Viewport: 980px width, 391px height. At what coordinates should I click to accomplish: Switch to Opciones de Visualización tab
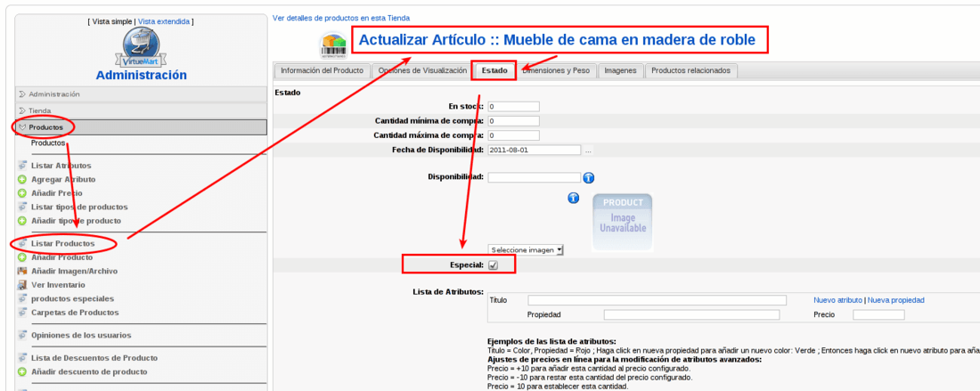tap(422, 70)
